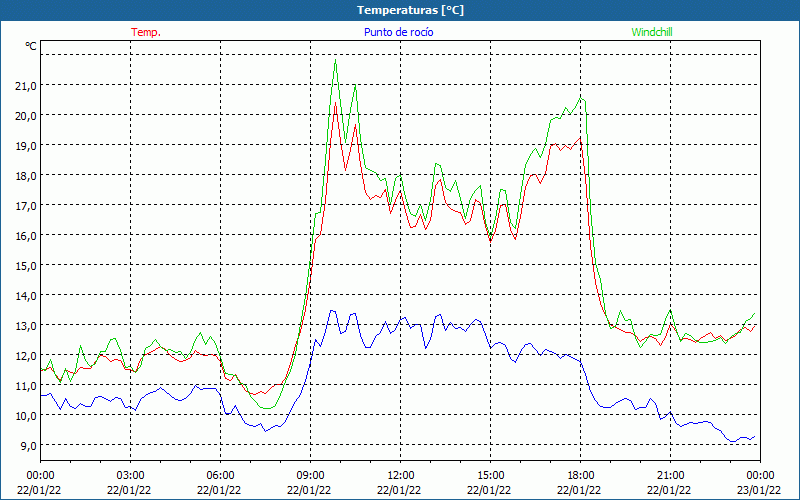Image resolution: width=800 pixels, height=500 pixels.
Task: Click the 09:00 time axis label
Action: tap(310, 475)
